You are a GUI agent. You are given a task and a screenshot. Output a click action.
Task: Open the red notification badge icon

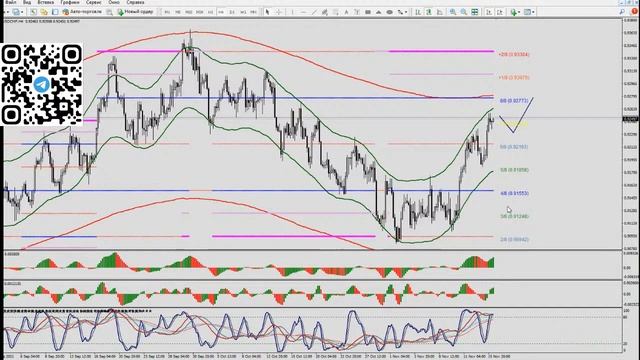[x=634, y=11]
